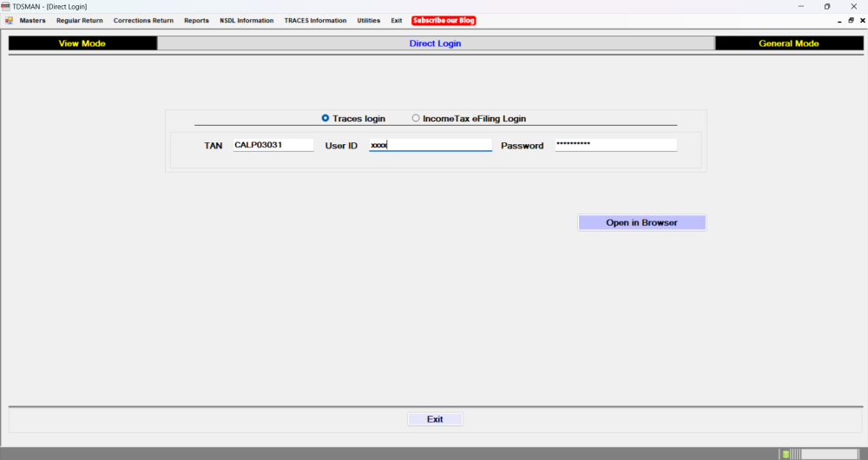Click the Open in Browser button
The image size is (868, 460).
click(642, 222)
